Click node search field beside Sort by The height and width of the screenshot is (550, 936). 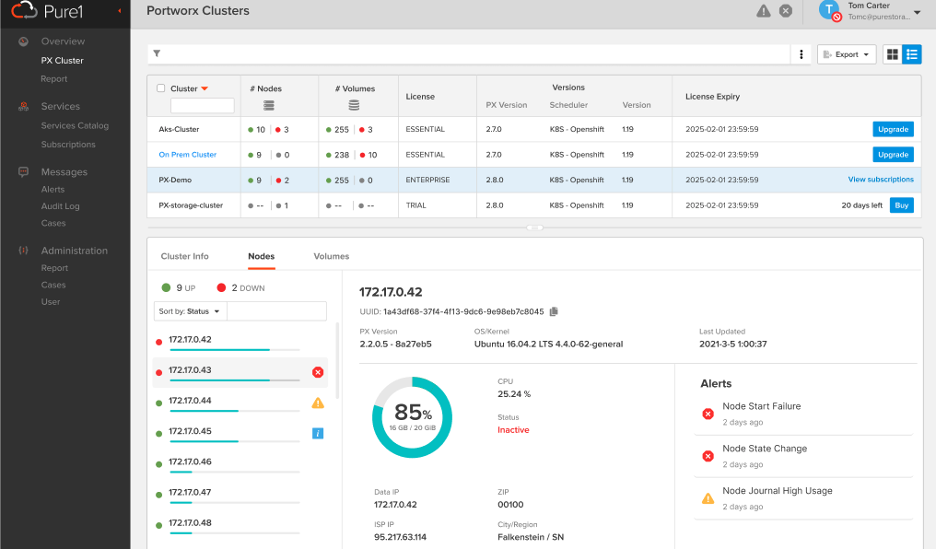[277, 311]
